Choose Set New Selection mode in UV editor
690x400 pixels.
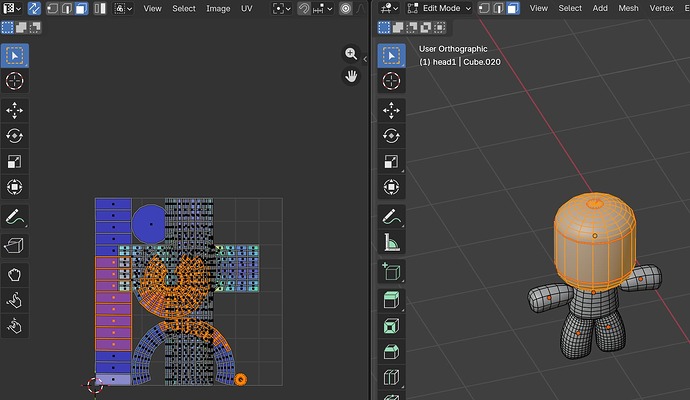point(7,28)
